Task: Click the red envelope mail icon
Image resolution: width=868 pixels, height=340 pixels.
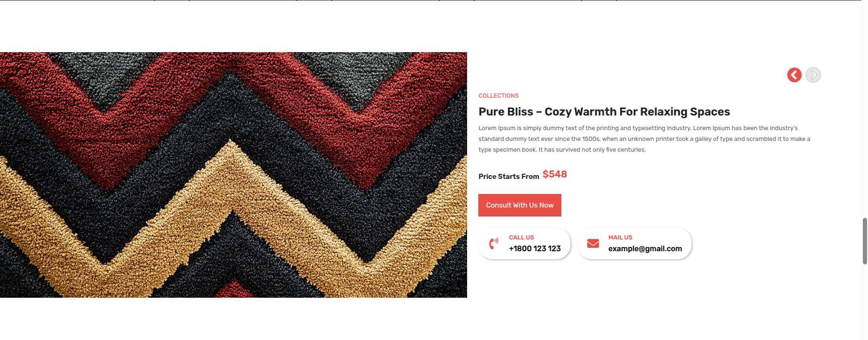Action: (x=593, y=243)
